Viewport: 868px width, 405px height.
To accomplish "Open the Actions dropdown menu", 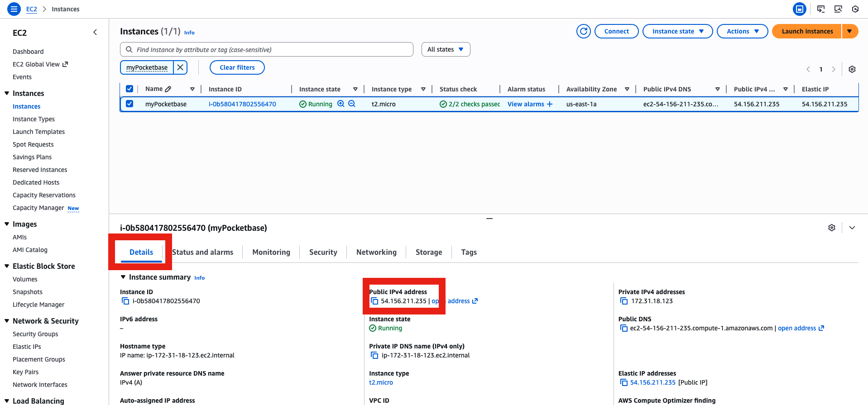I will 743,31.
